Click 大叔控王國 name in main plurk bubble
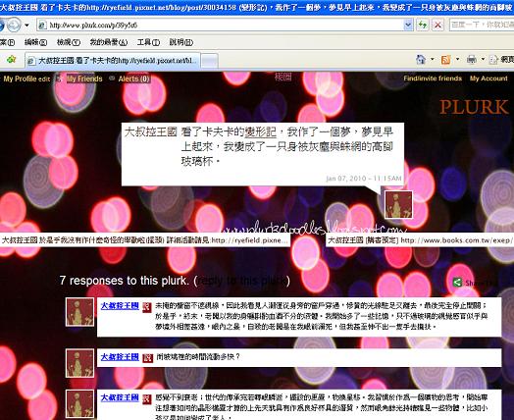Image resolution: width=514 pixels, height=420 pixels. click(151, 131)
